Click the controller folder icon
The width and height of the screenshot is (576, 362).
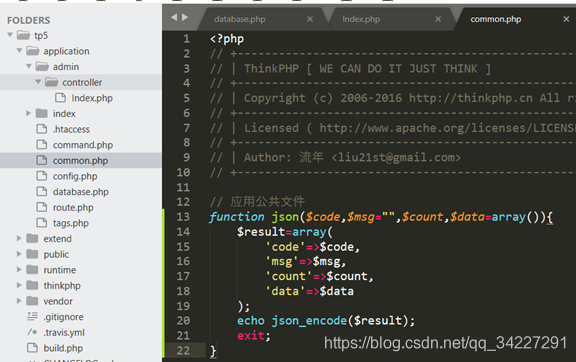tap(51, 82)
